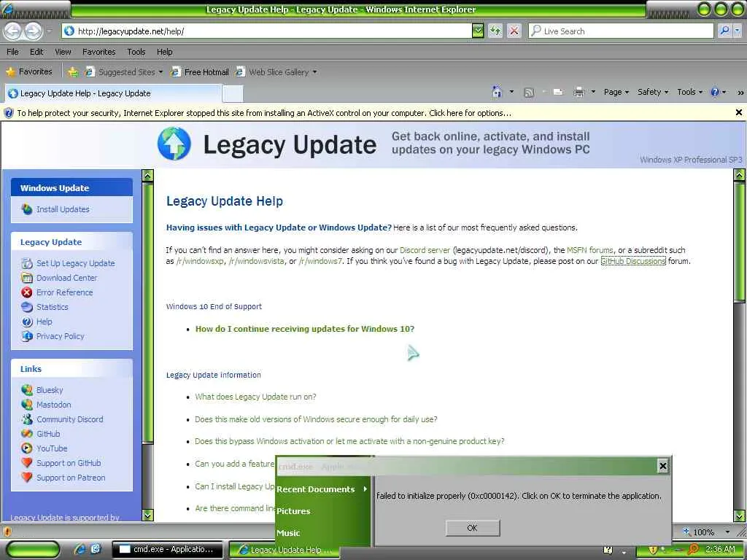Open the Safety toolbar menu
The image size is (747, 560).
pos(653,93)
